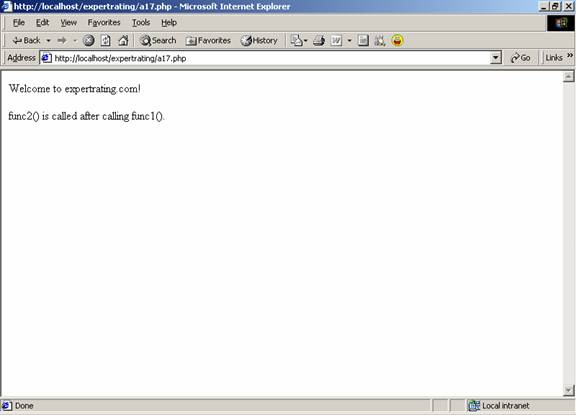Show the History pane
576x415 pixels.
pos(259,40)
